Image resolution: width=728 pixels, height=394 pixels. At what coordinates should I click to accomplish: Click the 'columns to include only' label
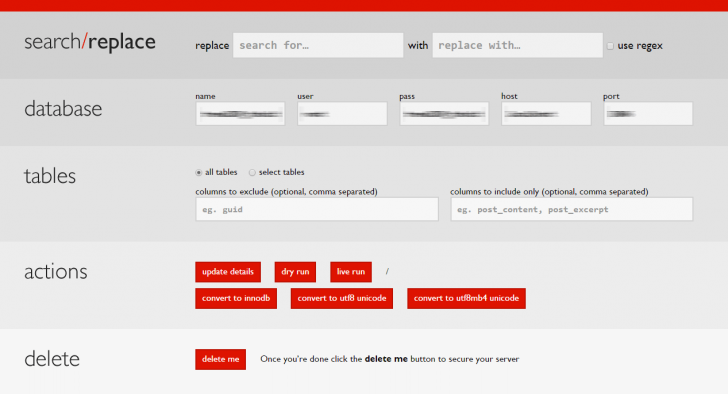[x=549, y=192]
